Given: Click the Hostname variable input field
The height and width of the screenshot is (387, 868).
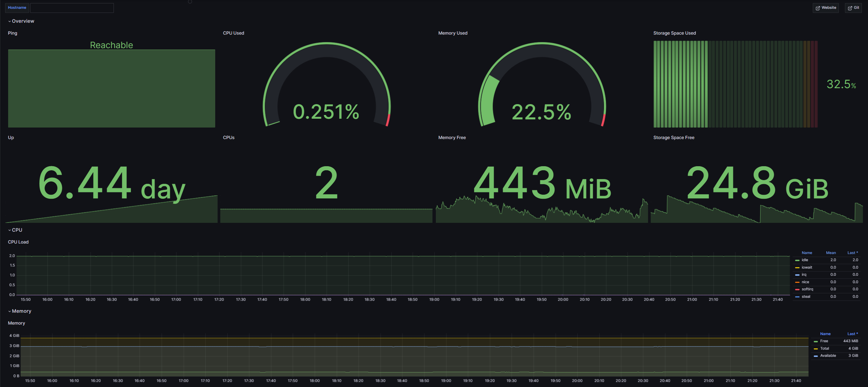Looking at the screenshot, I should click(72, 8).
